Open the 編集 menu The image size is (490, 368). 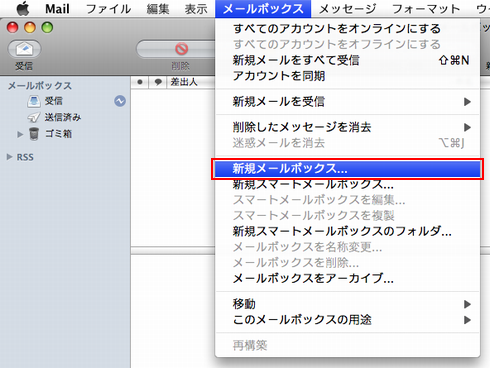pos(158,9)
